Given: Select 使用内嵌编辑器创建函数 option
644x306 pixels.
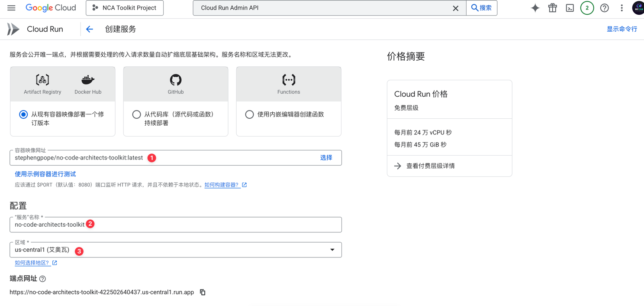Looking at the screenshot, I should pos(249,114).
